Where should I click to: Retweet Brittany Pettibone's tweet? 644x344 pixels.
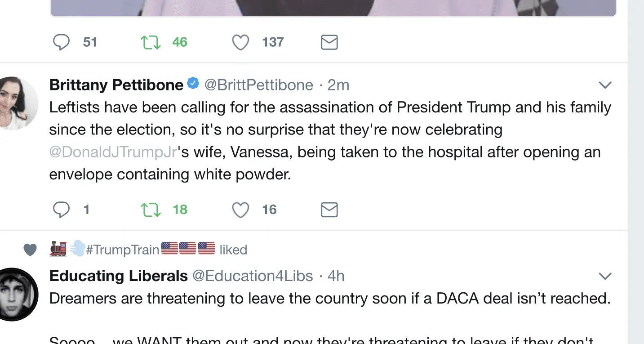(151, 210)
